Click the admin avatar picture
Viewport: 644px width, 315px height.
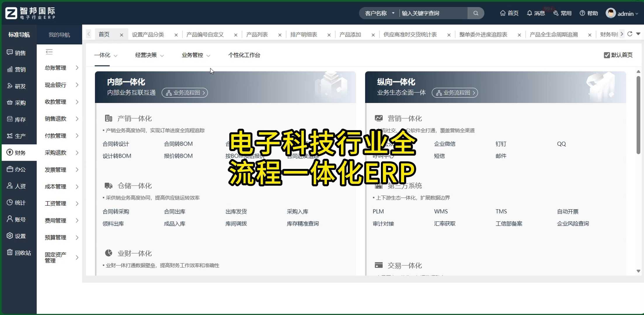pyautogui.click(x=610, y=13)
